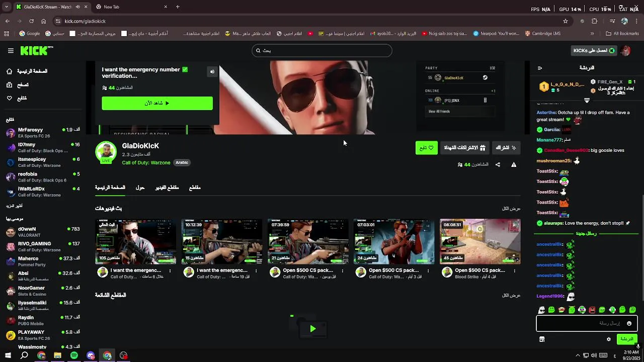The height and width of the screenshot is (362, 644).
Task: Click the green Follow heart button
Action: pyautogui.click(x=427, y=148)
